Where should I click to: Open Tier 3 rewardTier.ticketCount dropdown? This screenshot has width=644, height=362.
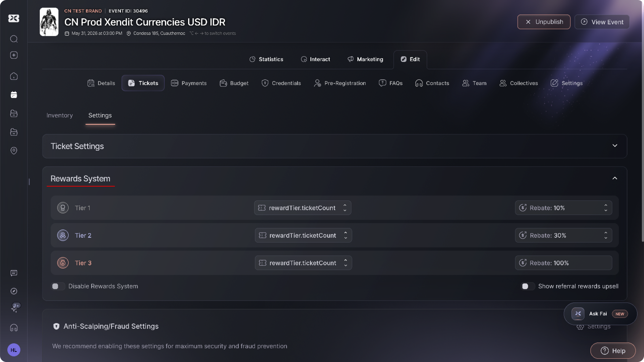click(303, 263)
